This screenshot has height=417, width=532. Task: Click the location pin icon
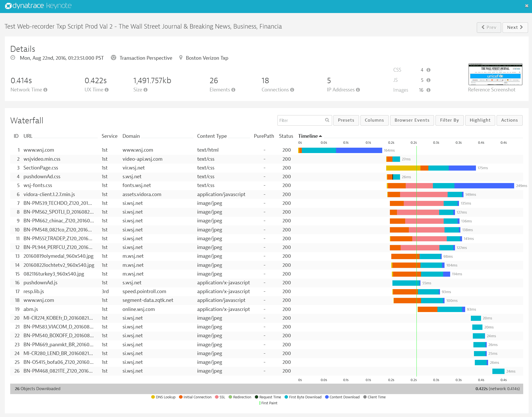pyautogui.click(x=181, y=57)
